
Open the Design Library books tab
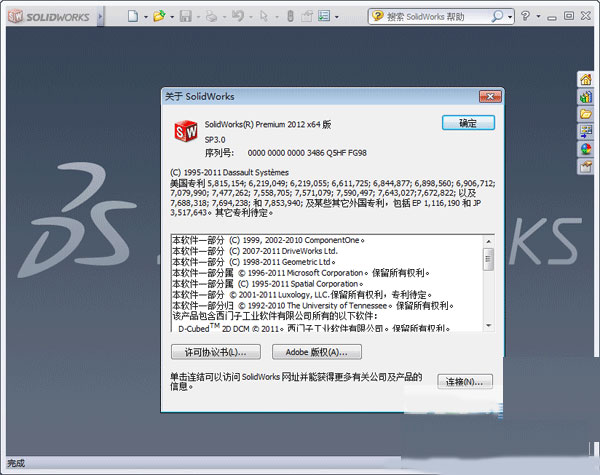click(585, 97)
